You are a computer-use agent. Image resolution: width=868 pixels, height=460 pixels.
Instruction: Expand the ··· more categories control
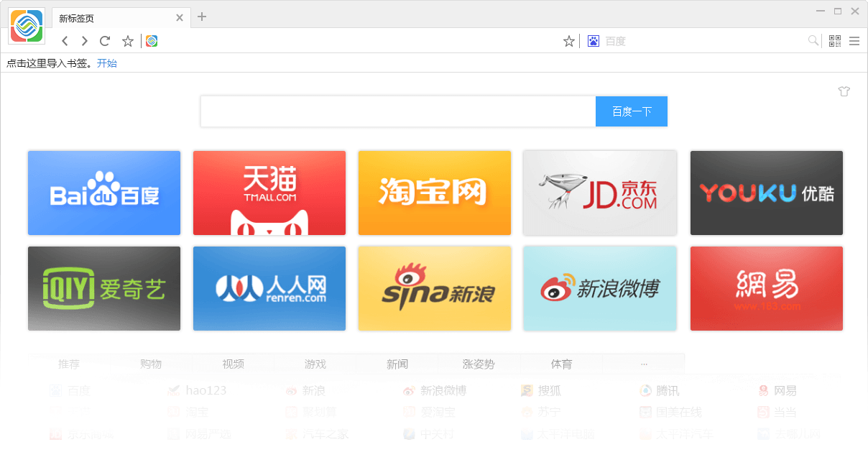tap(644, 364)
